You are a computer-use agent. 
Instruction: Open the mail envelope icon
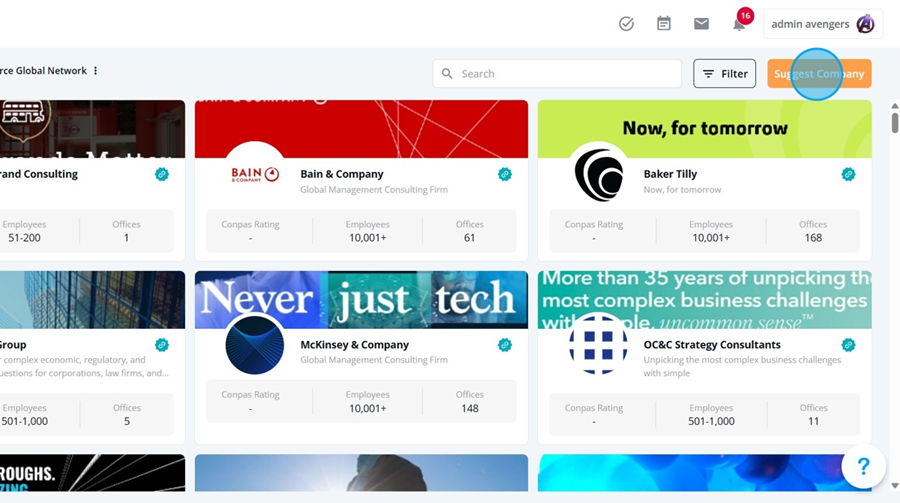click(701, 24)
